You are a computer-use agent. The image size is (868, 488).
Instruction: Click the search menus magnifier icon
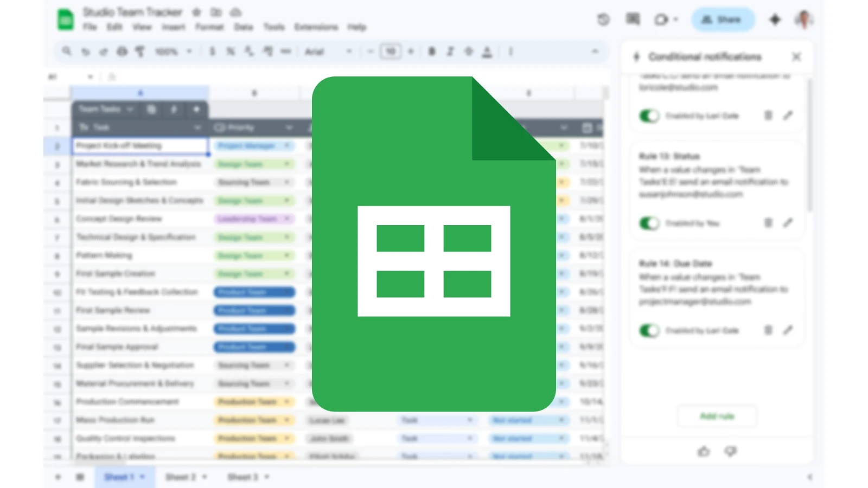click(67, 52)
